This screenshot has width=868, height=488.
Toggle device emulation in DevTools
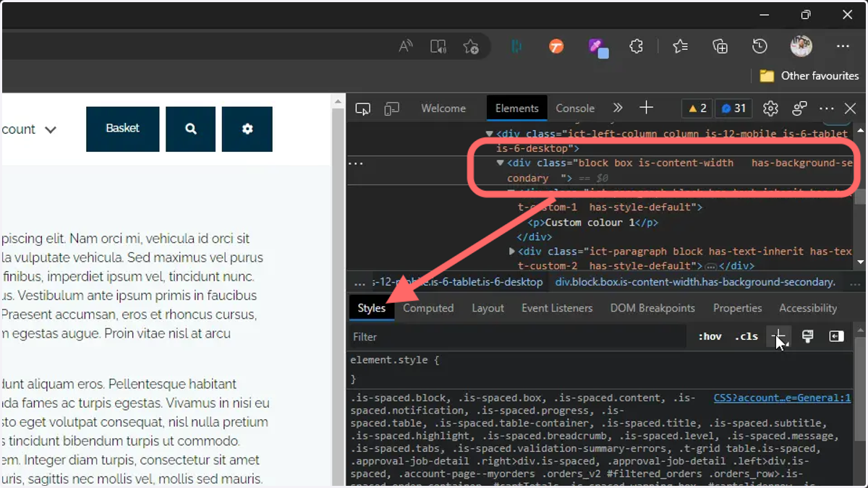(392, 108)
